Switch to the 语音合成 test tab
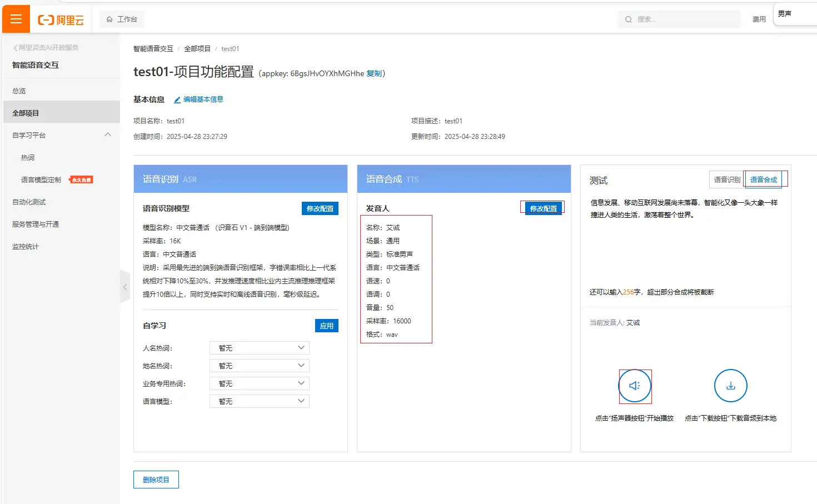 (x=763, y=179)
